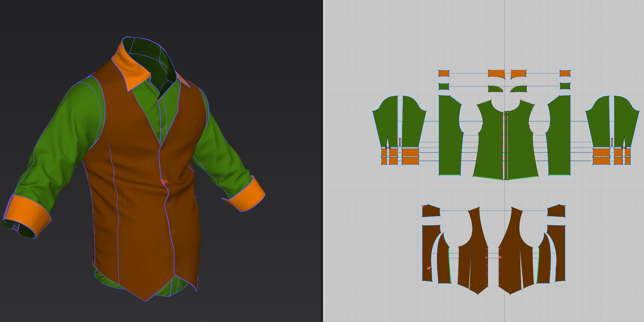Select the right green shirt front pattern piece
The width and height of the screenshot is (644, 322).
click(x=522, y=142)
